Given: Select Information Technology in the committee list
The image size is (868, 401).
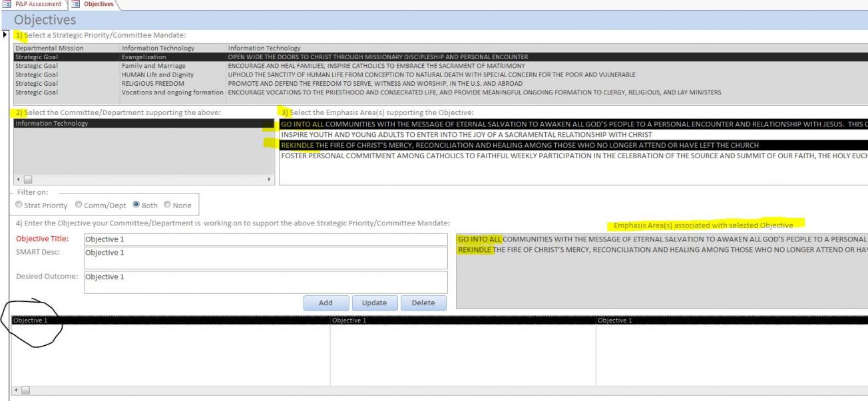Looking at the screenshot, I should pos(144,123).
